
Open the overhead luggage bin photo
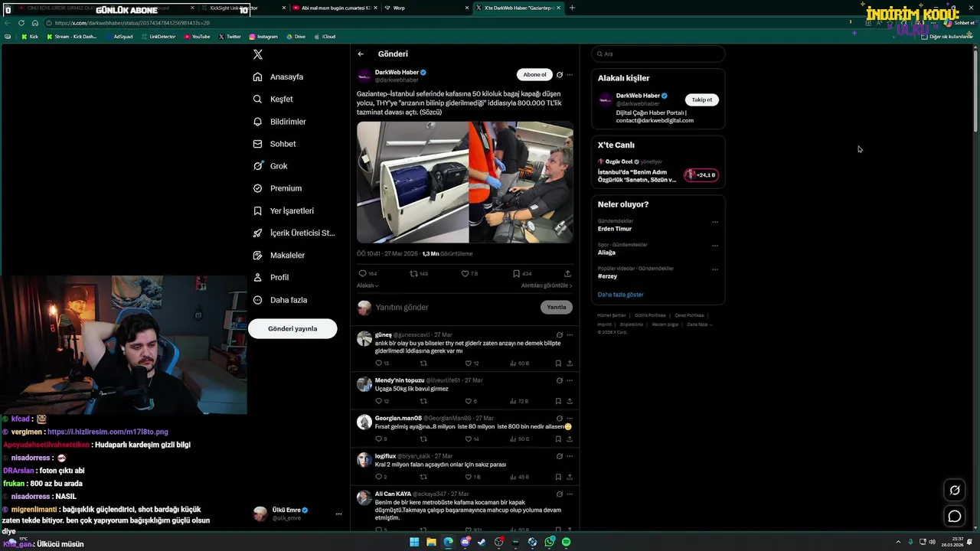[413, 182]
